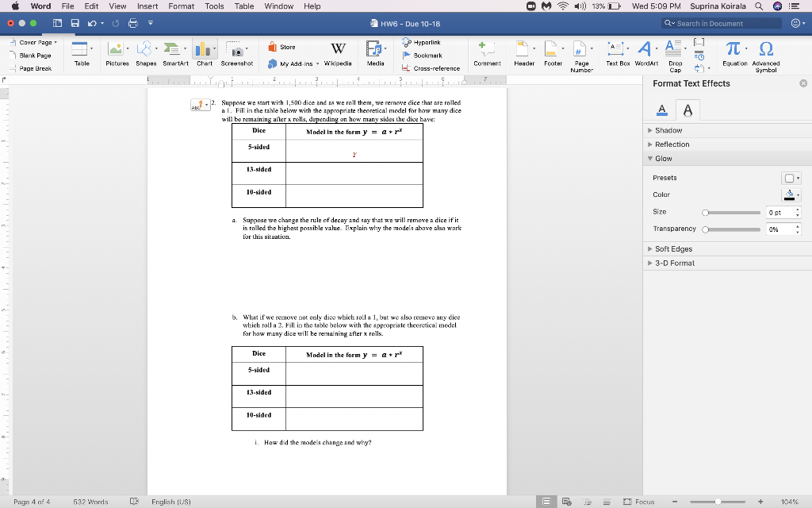Add a new Comment
The image size is (812, 508).
tap(486, 53)
